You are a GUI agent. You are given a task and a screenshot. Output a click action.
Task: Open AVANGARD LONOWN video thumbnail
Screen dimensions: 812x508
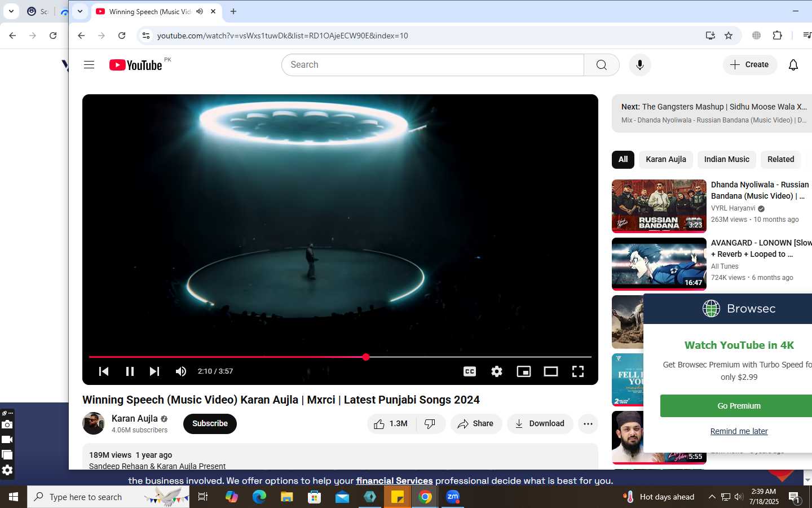click(x=659, y=264)
